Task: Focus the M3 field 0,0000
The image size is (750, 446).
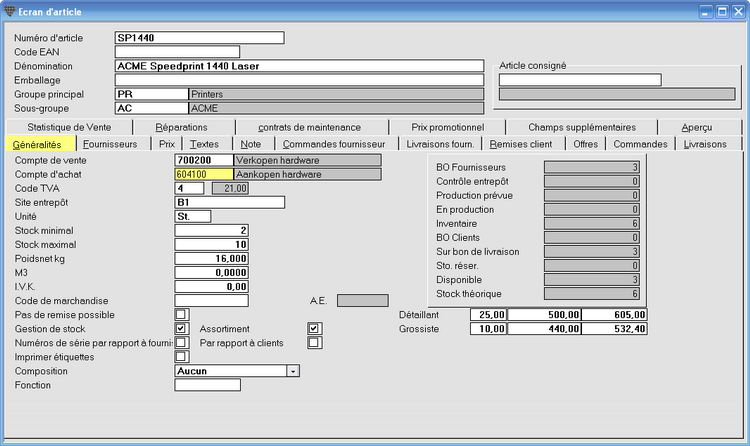Action: click(212, 273)
